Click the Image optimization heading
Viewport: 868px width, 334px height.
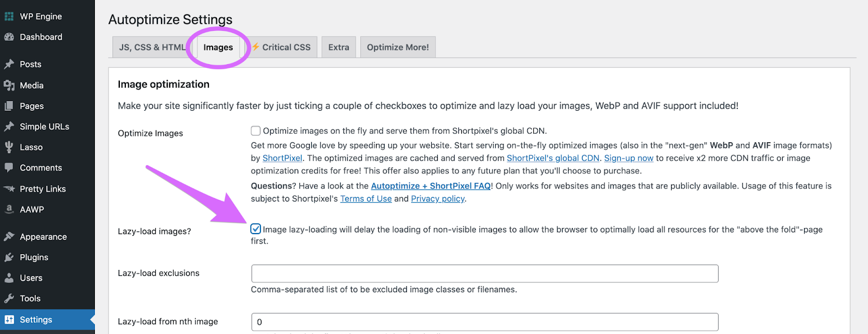click(x=163, y=84)
